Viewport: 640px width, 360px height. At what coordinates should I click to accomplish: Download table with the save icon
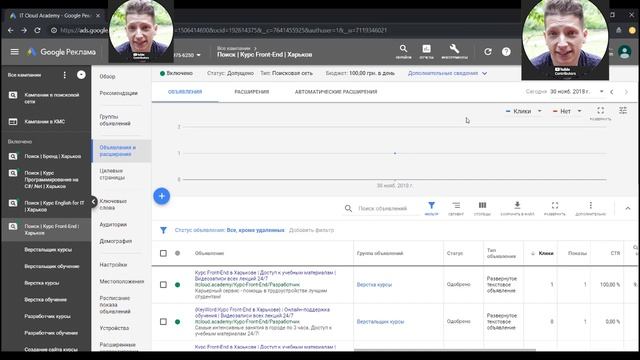coord(517,205)
